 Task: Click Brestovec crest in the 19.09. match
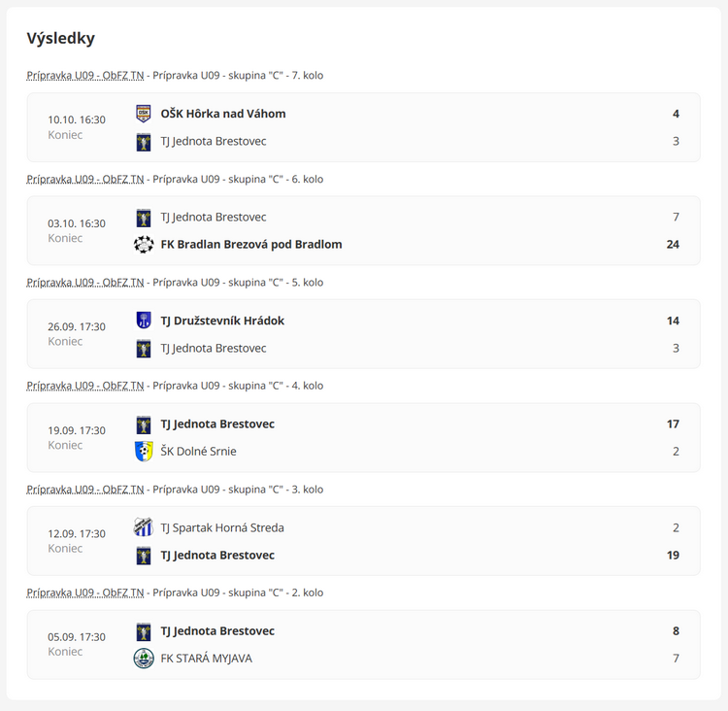[144, 424]
